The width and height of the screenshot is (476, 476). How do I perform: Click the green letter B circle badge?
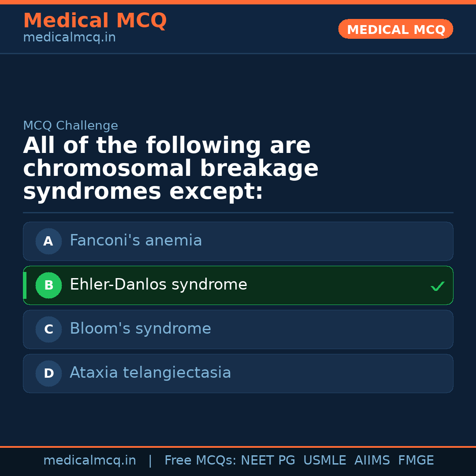pyautogui.click(x=48, y=285)
